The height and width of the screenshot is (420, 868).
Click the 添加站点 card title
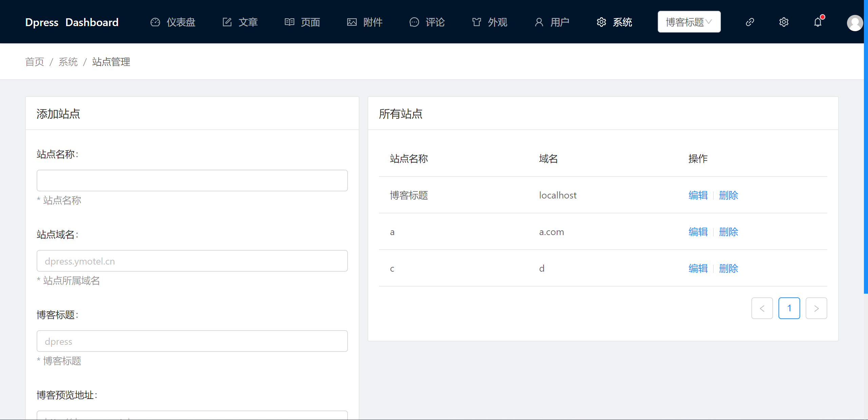pyautogui.click(x=58, y=114)
